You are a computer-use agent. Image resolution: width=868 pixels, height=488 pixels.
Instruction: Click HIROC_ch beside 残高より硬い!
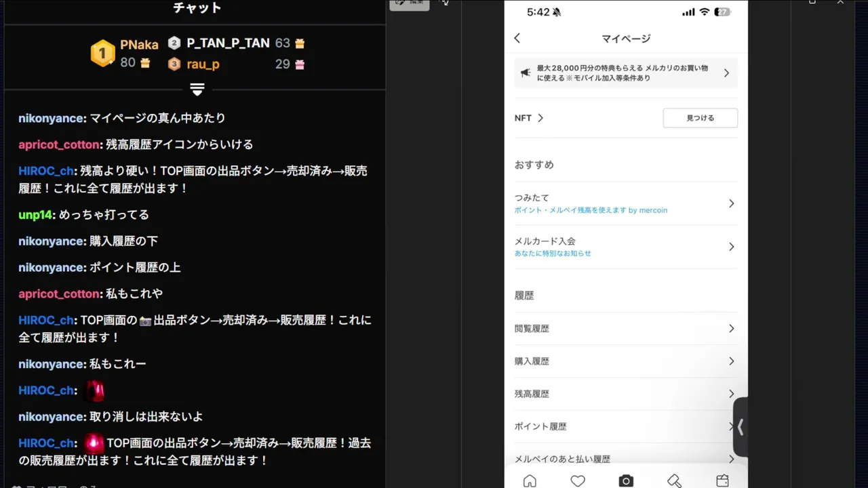[x=46, y=171]
